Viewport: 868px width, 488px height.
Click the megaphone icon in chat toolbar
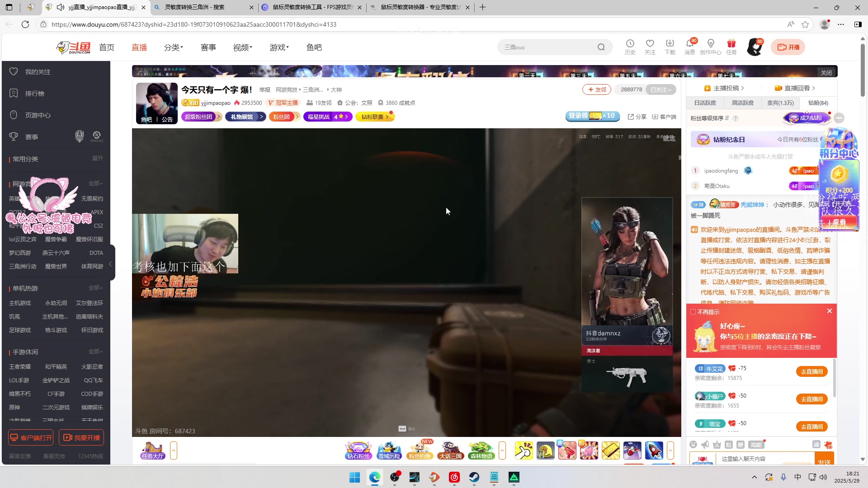[x=705, y=445]
